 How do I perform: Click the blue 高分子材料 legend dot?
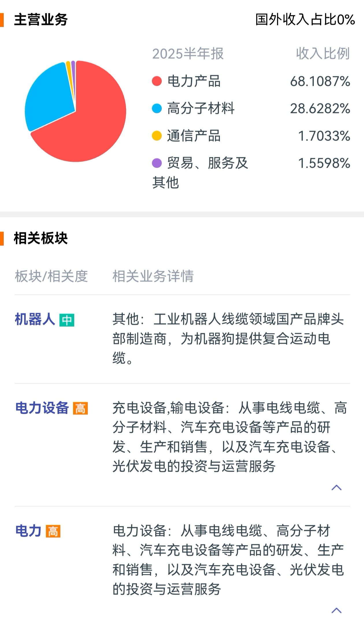[x=157, y=108]
